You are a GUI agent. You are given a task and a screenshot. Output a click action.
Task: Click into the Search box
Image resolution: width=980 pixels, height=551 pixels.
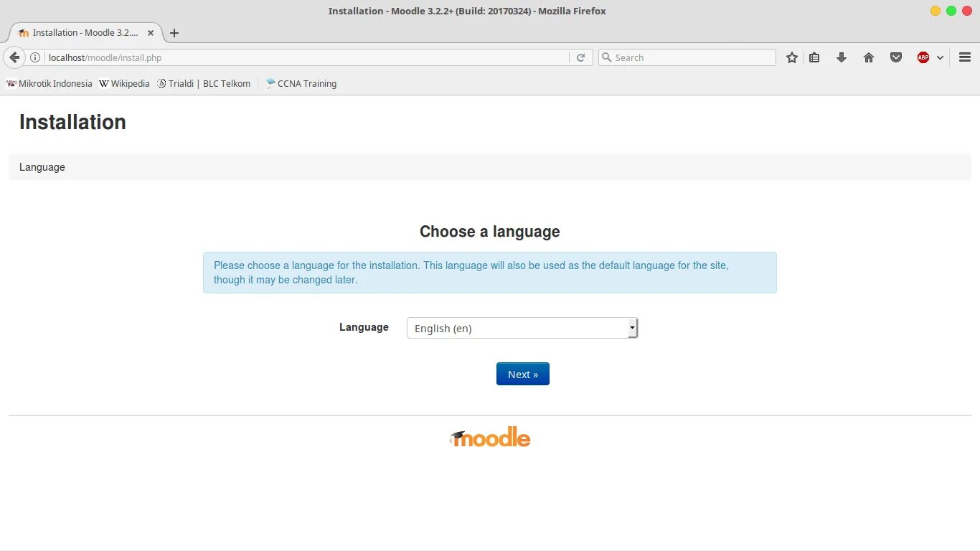pos(687,57)
